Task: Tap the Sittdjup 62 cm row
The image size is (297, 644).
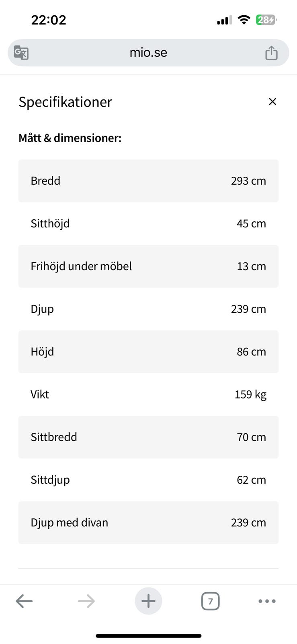Action: pyautogui.click(x=148, y=479)
